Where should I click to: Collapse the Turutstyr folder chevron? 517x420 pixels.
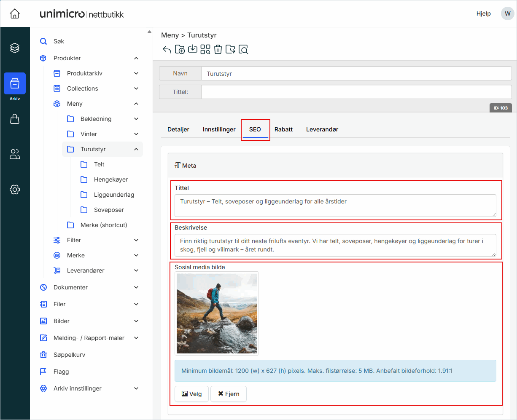click(x=136, y=149)
